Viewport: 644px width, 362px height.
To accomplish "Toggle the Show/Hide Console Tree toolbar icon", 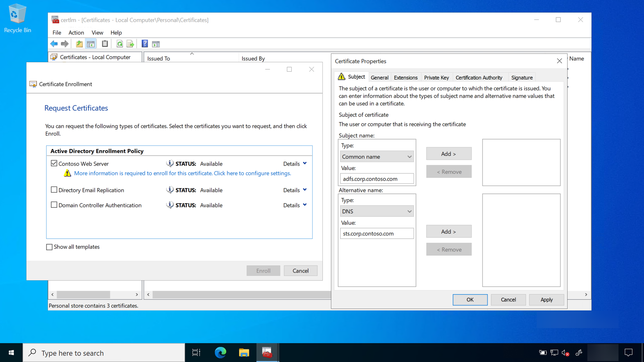I will point(91,44).
